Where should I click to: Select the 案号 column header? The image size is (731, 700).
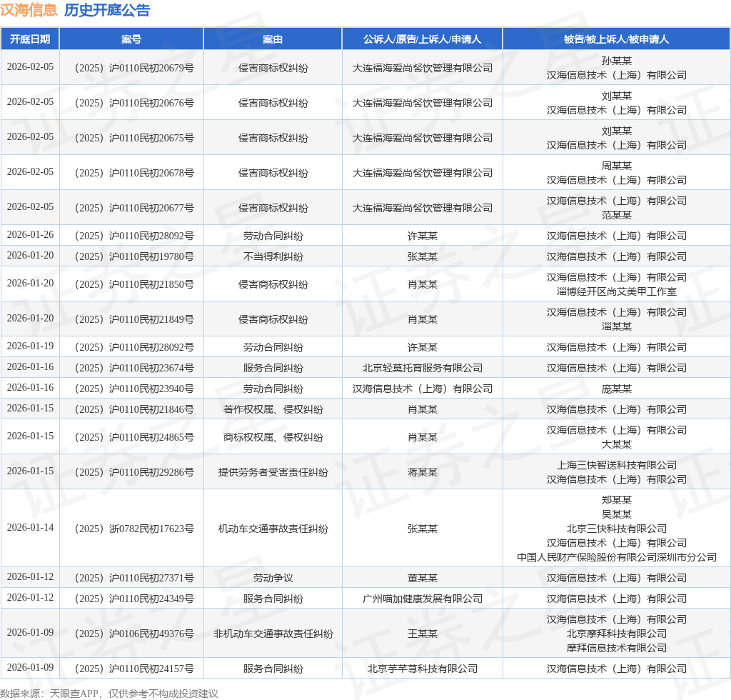[131, 39]
